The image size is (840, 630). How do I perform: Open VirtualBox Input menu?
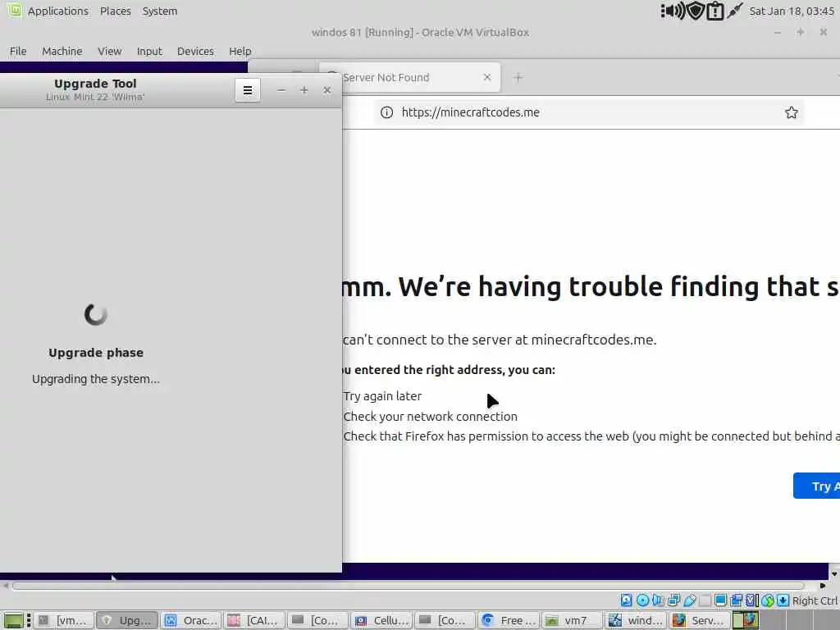(149, 51)
